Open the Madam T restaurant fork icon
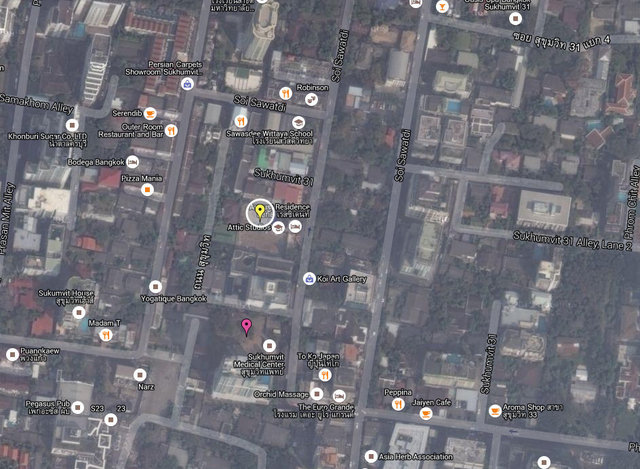The image size is (640, 469). click(106, 335)
